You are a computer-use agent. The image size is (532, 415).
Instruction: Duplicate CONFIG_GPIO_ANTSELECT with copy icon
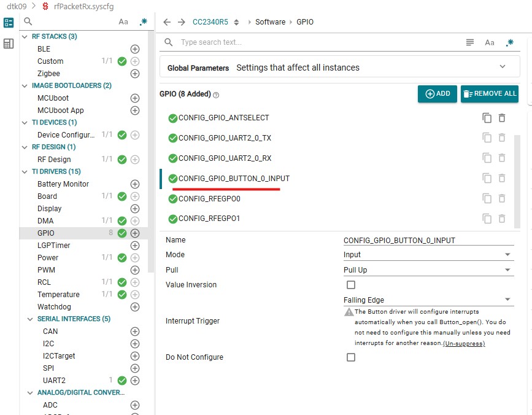(x=487, y=118)
